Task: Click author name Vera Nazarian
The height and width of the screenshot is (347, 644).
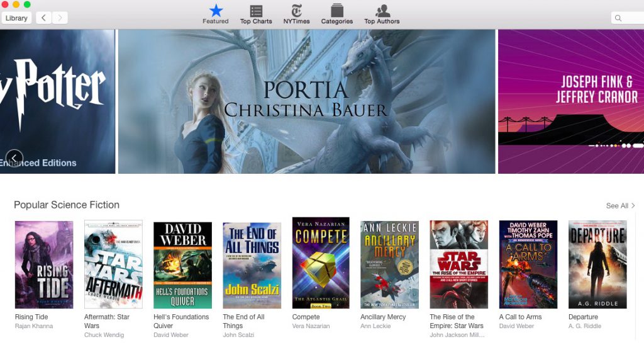Action: pyautogui.click(x=311, y=326)
